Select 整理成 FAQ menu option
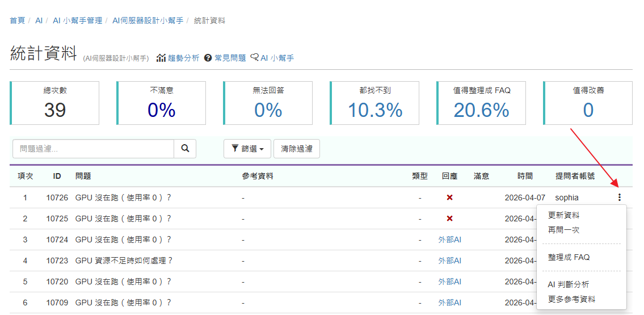The width and height of the screenshot is (644, 315). pyautogui.click(x=569, y=257)
